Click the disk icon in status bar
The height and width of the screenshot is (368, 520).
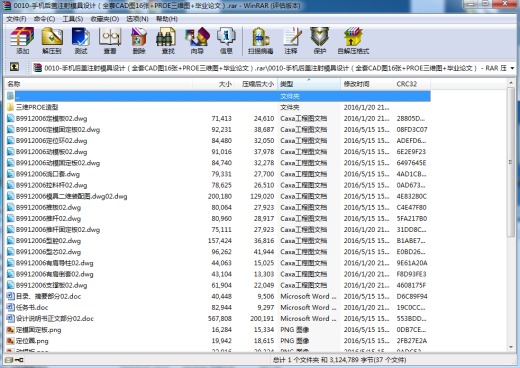coord(9,360)
